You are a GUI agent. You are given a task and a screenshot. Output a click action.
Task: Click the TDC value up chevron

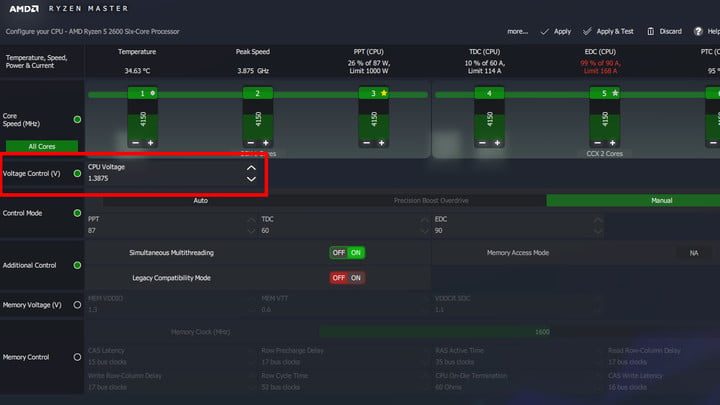[424, 220]
